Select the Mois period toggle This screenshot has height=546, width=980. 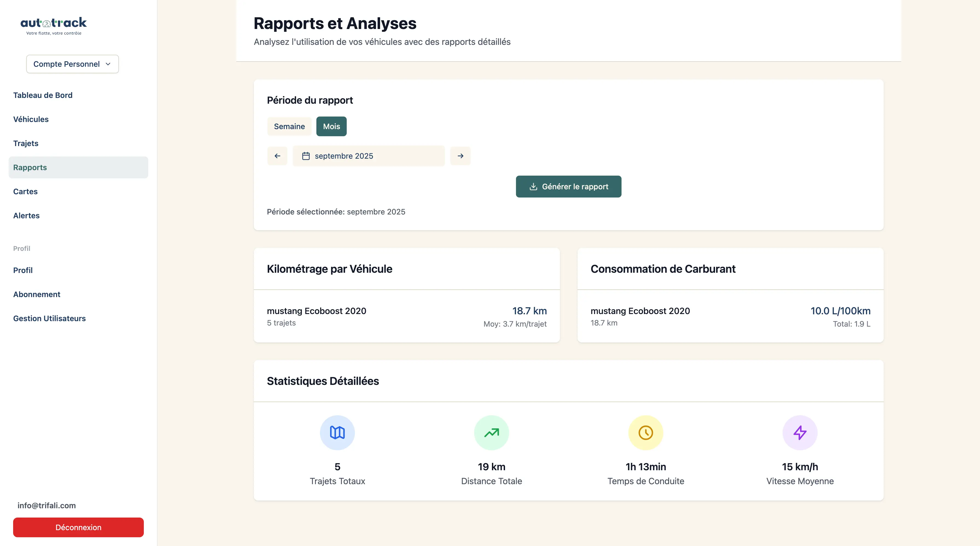(x=331, y=126)
